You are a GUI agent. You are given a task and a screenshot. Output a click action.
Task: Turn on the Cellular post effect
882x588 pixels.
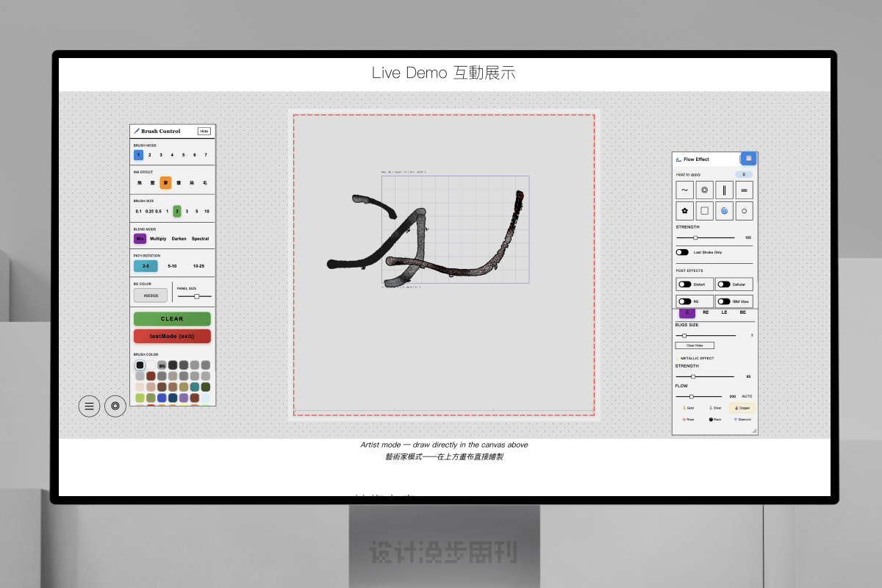click(x=724, y=284)
